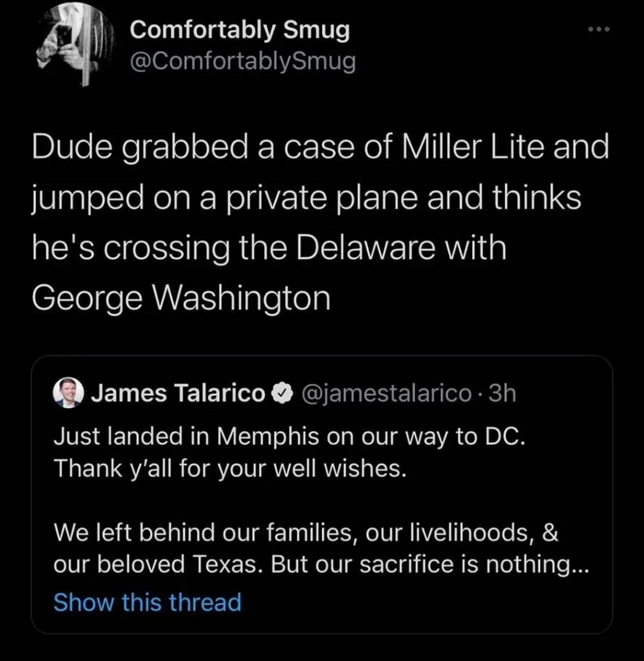Click "George Washington" in the tweet text
Image resolution: width=644 pixels, height=661 pixels.
(181, 298)
